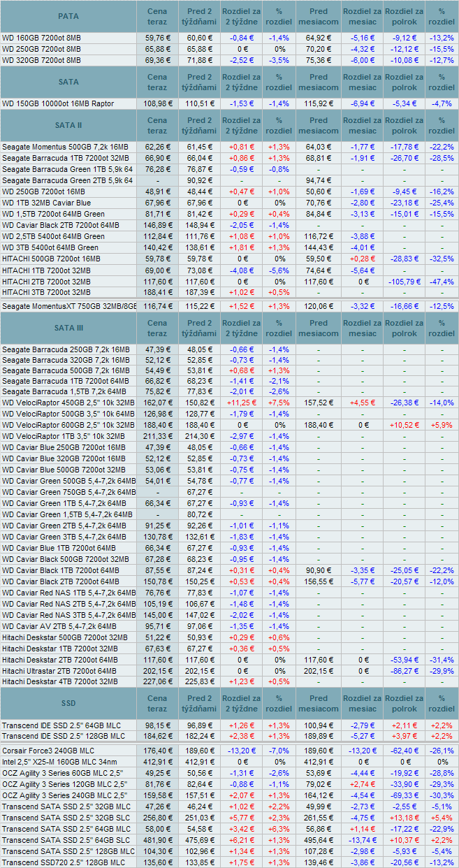459x868 pixels.
Task: Select the SATA II section header
Action: (x=68, y=125)
